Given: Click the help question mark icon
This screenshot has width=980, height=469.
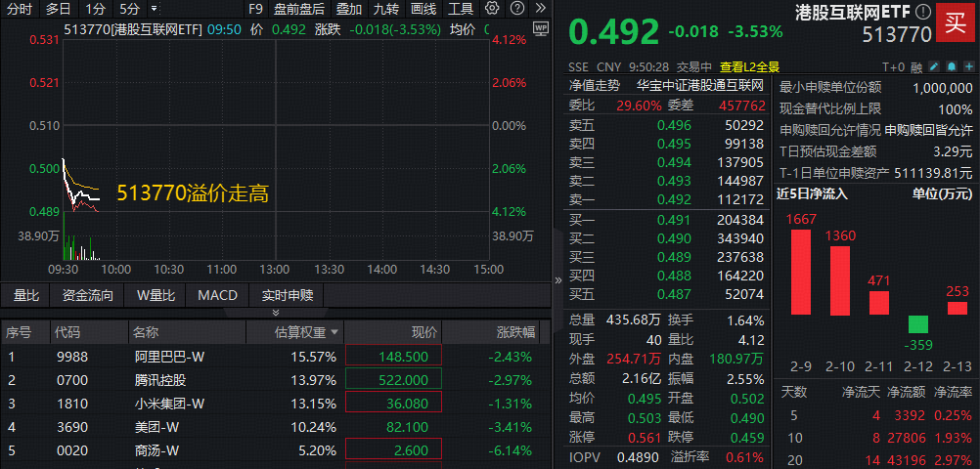Looking at the screenshot, I should click(x=516, y=9).
